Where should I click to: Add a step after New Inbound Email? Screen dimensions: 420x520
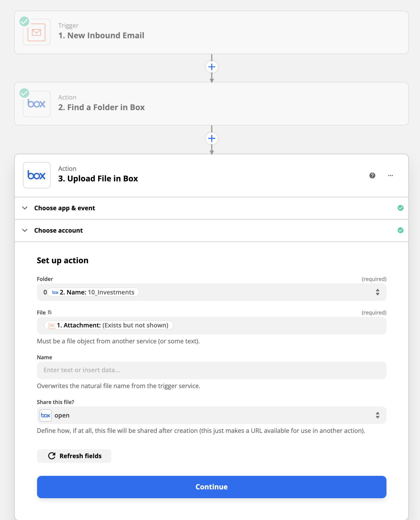point(212,67)
